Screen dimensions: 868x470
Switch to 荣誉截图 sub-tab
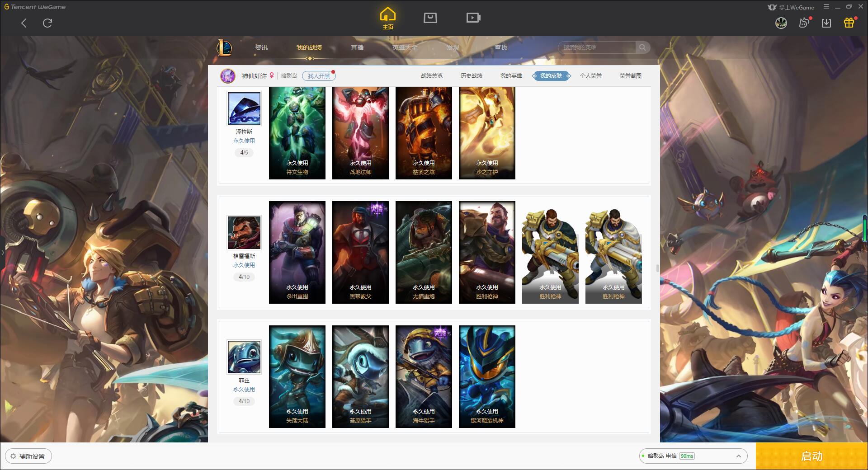tap(631, 76)
